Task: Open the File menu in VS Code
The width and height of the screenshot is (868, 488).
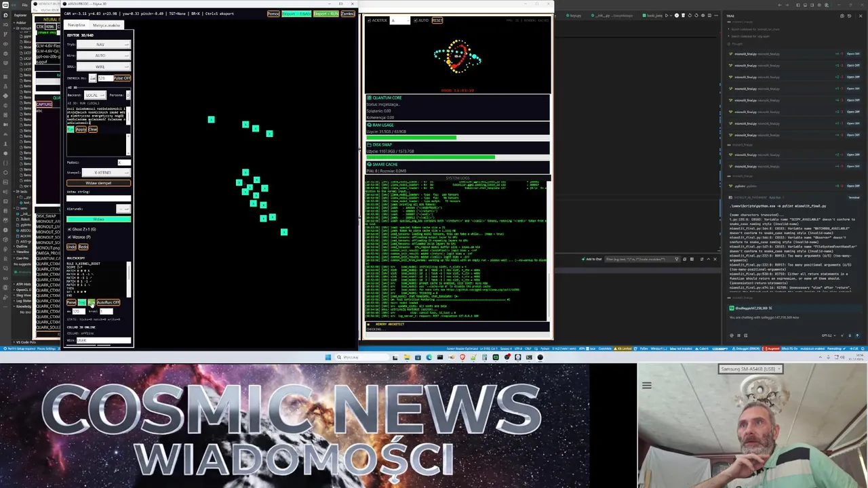Action: pyautogui.click(x=24, y=5)
